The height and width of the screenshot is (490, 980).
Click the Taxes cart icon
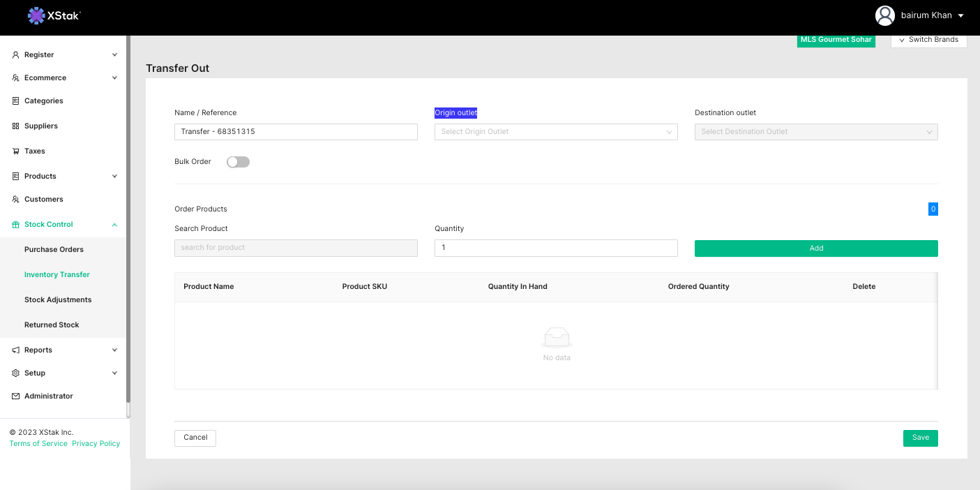16,151
